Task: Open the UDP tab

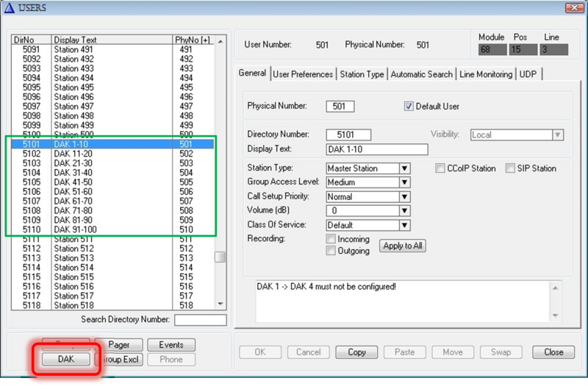Action: pyautogui.click(x=528, y=74)
